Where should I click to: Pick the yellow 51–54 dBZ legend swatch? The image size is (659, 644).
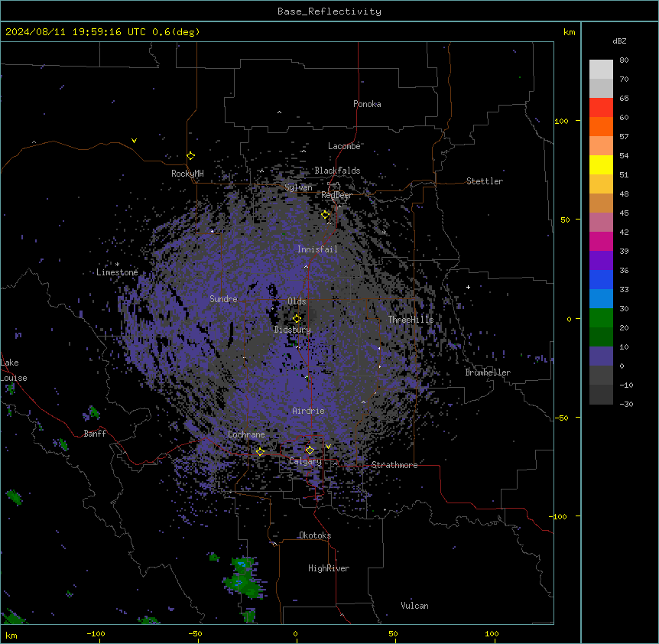tap(601, 164)
